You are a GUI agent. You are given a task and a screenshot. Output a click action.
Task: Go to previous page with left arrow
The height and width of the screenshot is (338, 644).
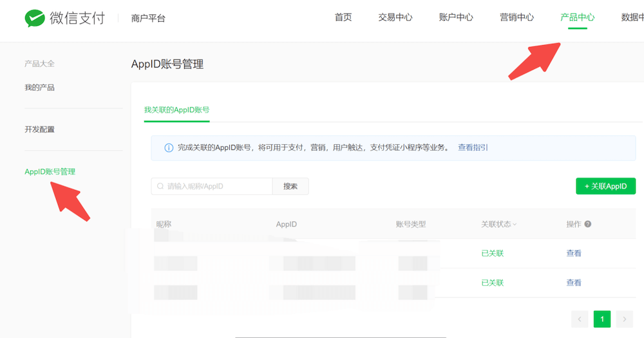click(580, 319)
